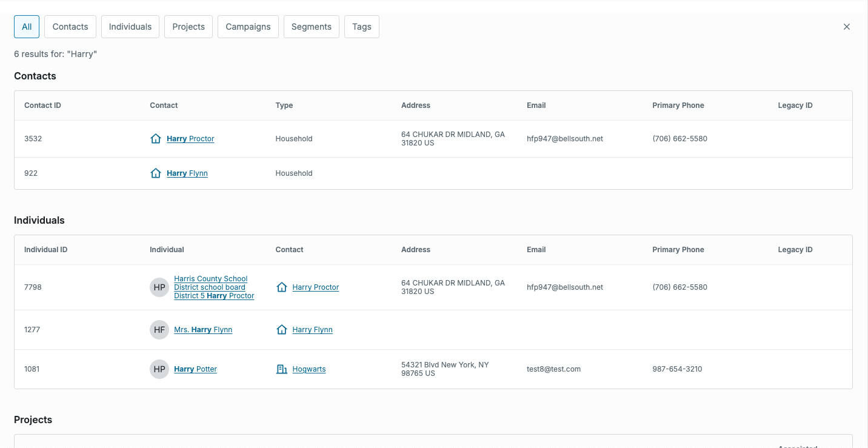Open the Segments filter tab
Viewport: 868px width, 448px height.
point(312,27)
